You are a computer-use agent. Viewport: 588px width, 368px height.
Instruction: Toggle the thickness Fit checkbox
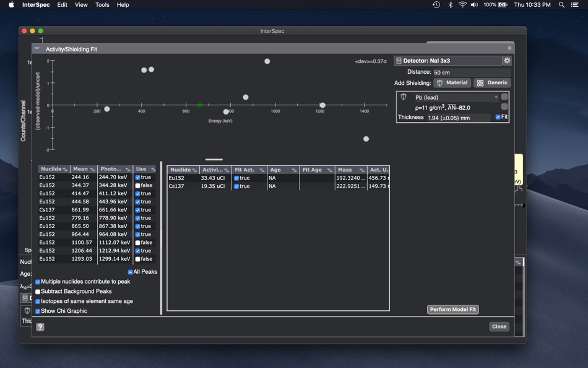(x=498, y=117)
